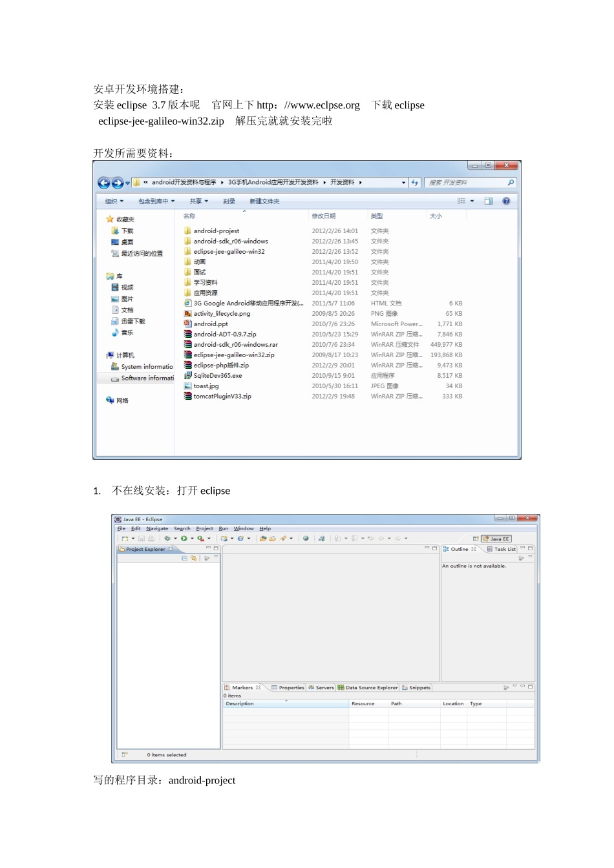The width and height of the screenshot is (614, 868).
Task: Maximize the Project Explorer view
Action: point(216,548)
